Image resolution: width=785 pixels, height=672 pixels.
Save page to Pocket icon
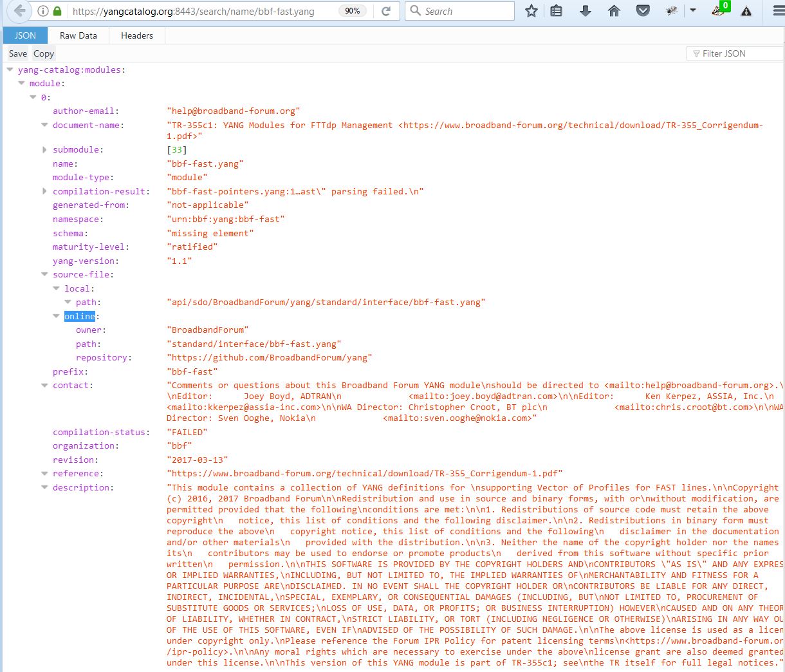point(642,11)
